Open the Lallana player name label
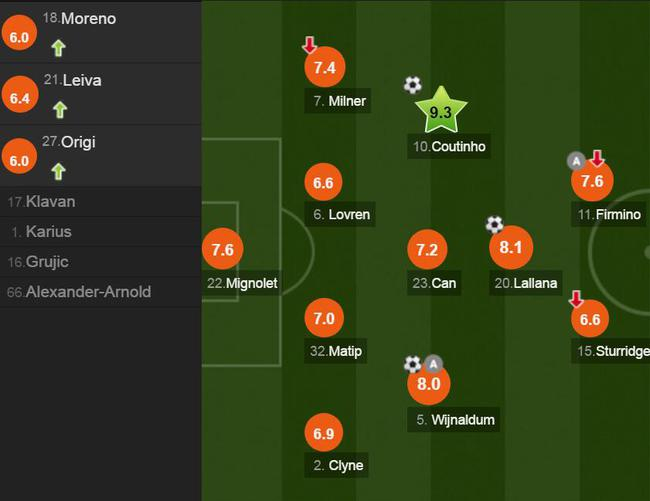The width and height of the screenshot is (650, 501). 526,283
